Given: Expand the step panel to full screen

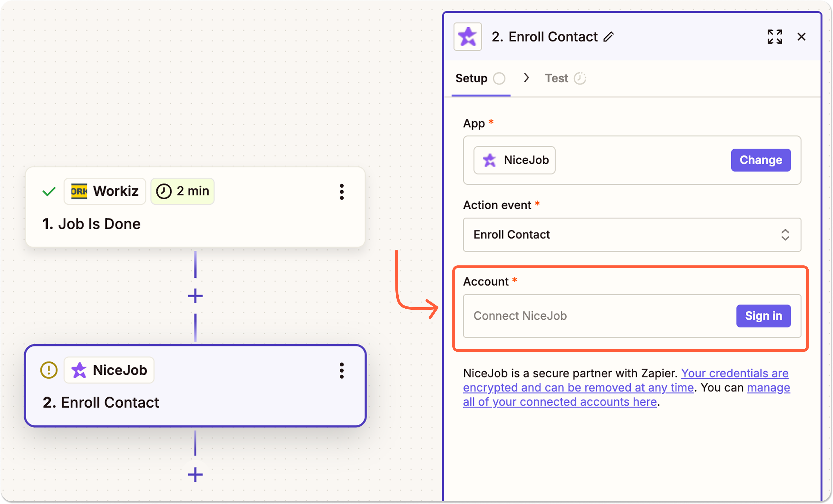Looking at the screenshot, I should click(x=774, y=36).
